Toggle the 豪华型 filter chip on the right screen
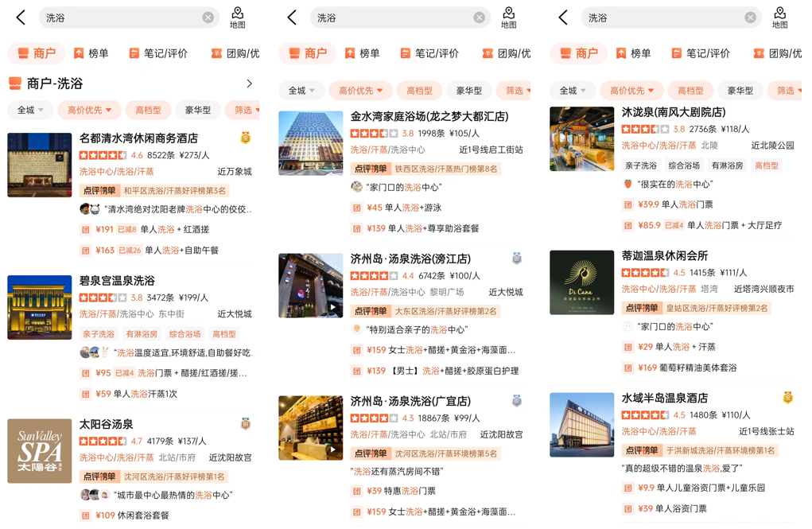This screenshot has width=812, height=529. 740,91
